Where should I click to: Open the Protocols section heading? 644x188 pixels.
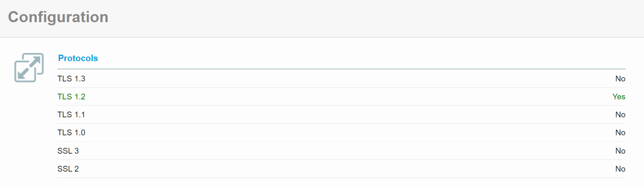tap(78, 58)
